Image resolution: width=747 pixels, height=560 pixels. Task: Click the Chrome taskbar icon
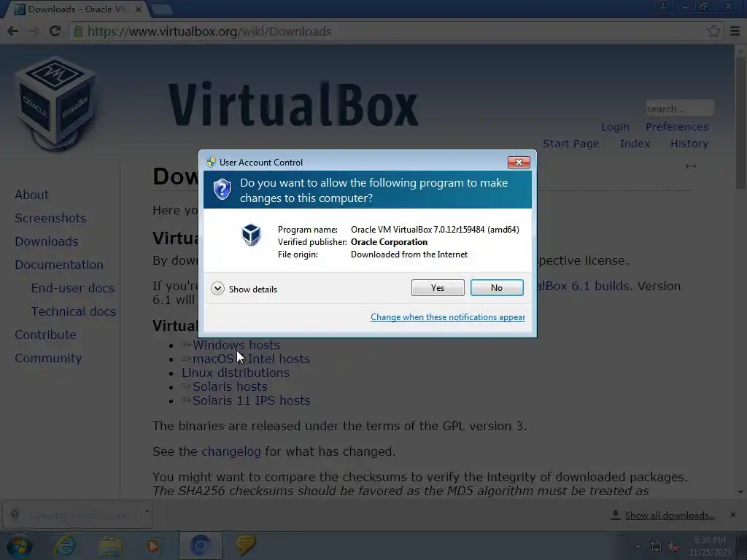point(200,545)
